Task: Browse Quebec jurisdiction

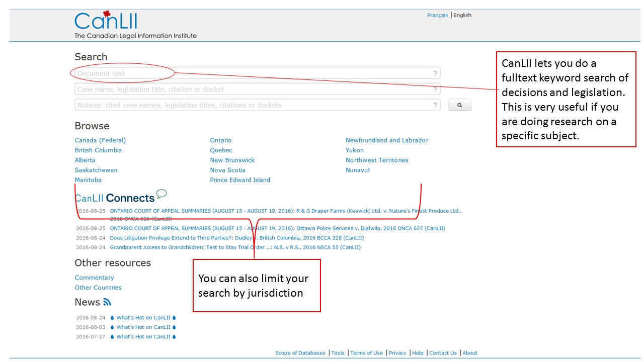Action: 221,150
